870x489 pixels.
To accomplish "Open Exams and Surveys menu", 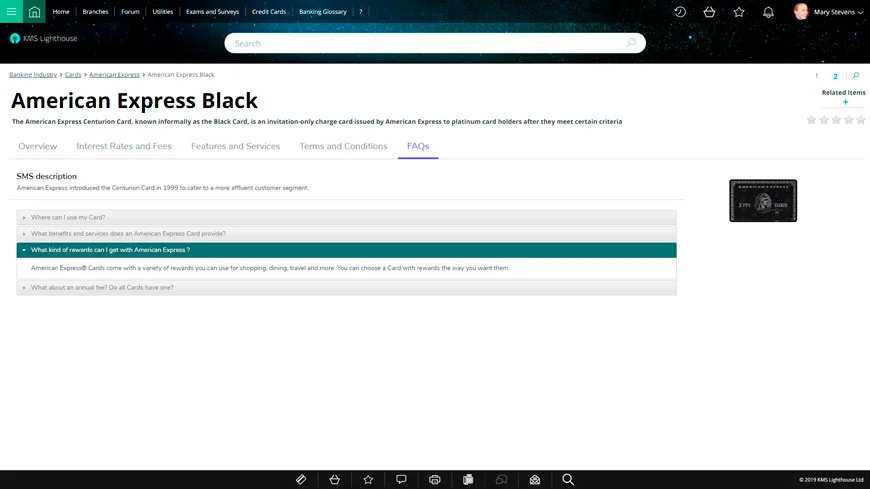I will pos(213,12).
